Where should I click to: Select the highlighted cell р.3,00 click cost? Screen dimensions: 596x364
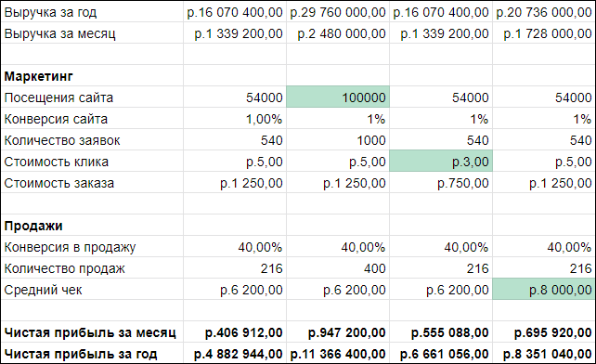point(441,161)
